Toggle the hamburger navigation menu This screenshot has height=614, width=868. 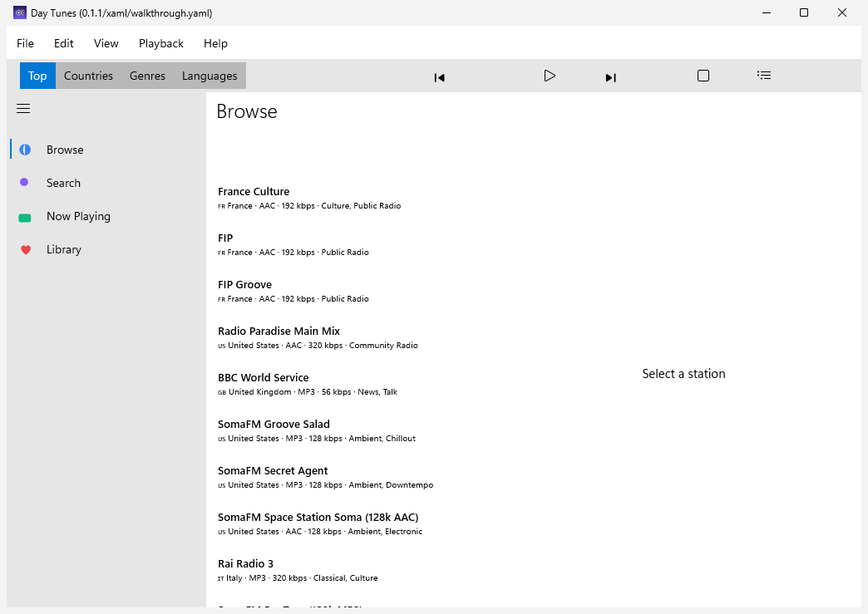point(23,108)
